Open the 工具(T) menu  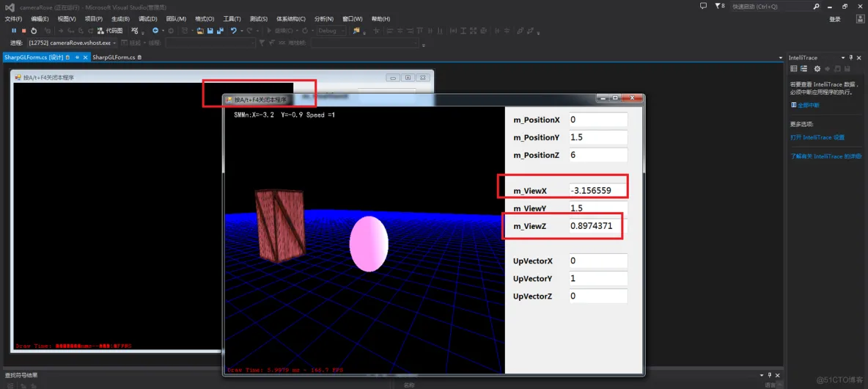pos(232,19)
